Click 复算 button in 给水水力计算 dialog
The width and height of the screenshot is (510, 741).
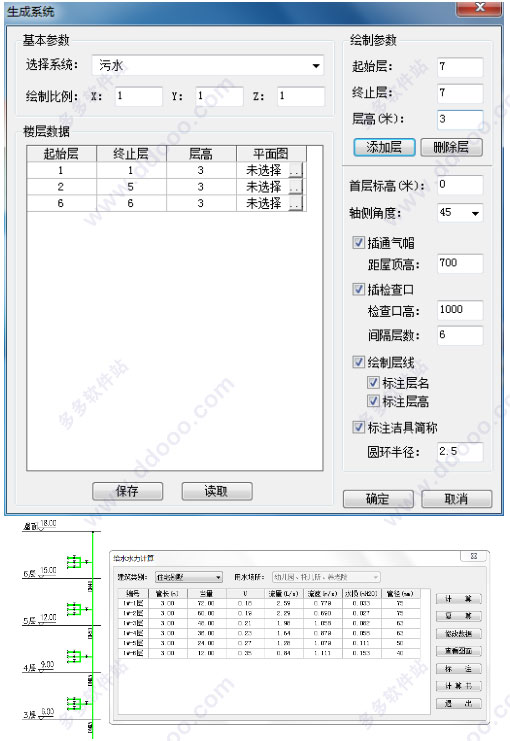point(458,616)
